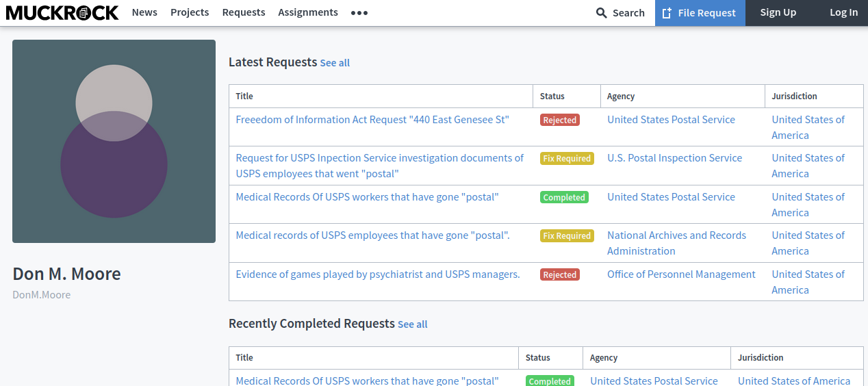The image size is (868, 386).
Task: Click the Don M. Moore avatar image
Action: coord(114,141)
